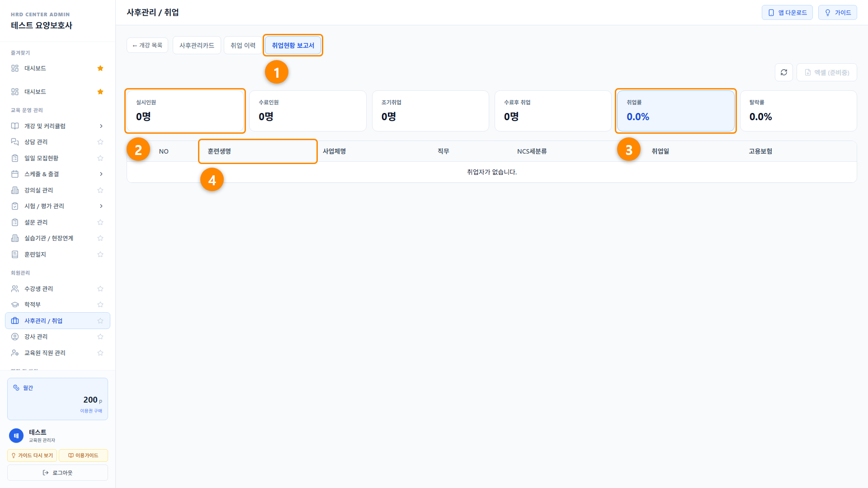Select the 실시인원 0명 summary card
Viewport: 868px width, 488px height.
[x=185, y=111]
